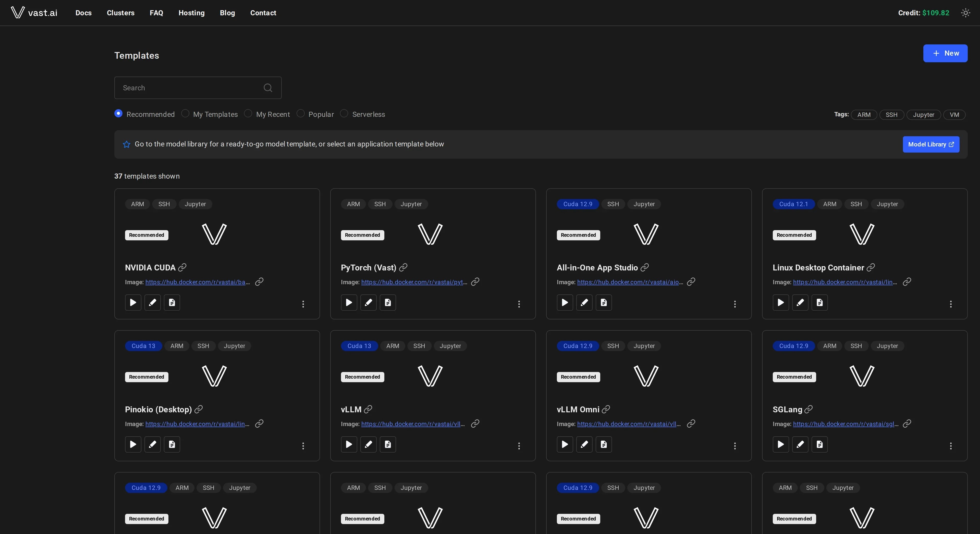Copy the image link icon on PyTorch (Vast) card
Screen dimensions: 980x534
[475, 281]
